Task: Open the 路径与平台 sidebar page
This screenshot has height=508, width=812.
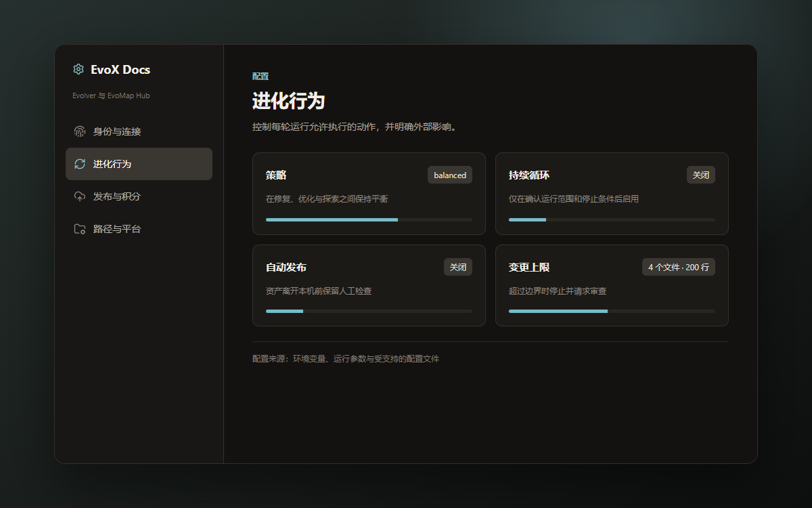Action: (139, 229)
